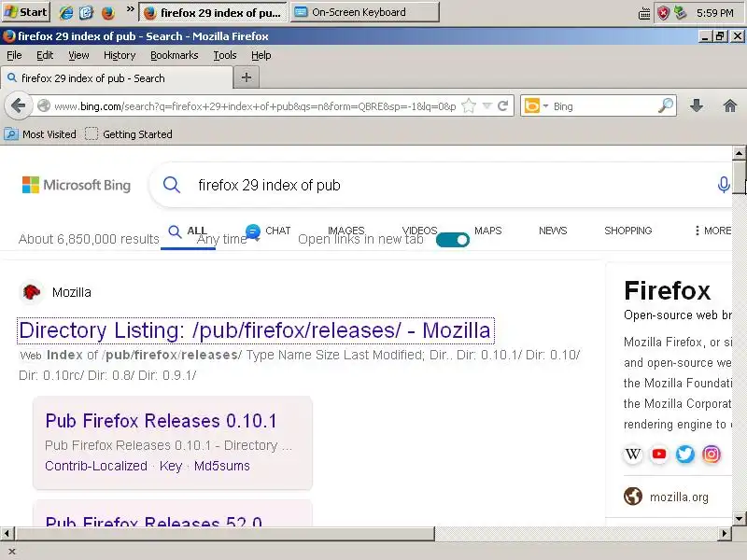Switch to the SHOPPING tab

[x=627, y=231]
